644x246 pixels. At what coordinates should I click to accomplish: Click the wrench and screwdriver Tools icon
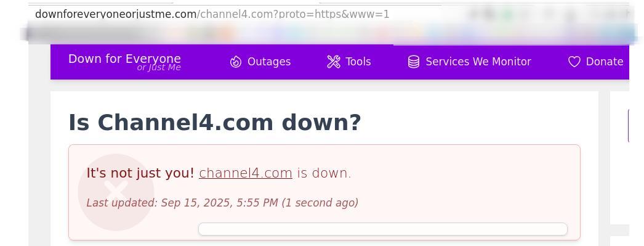(334, 62)
